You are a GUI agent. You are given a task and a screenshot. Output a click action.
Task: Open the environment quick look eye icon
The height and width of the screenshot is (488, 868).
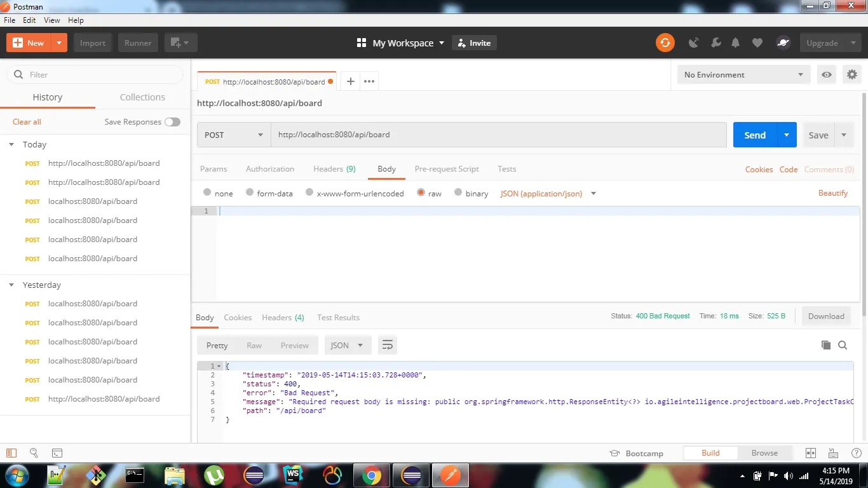click(826, 74)
